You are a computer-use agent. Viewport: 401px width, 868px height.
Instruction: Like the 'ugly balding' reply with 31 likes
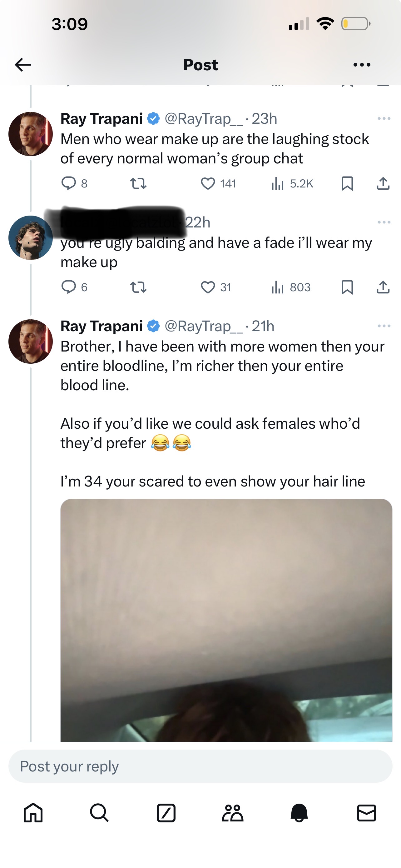208,287
